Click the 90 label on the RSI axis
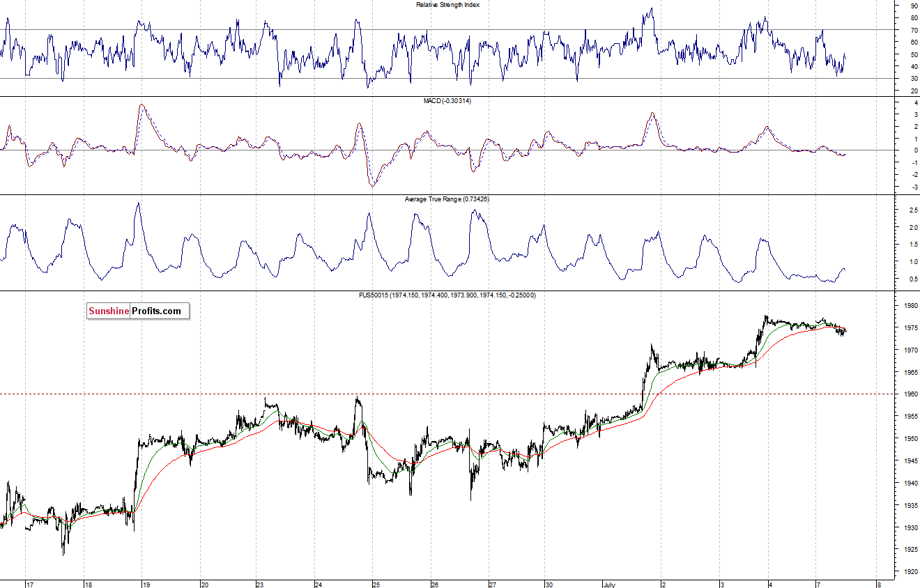The width and height of the screenshot is (920, 588). 914,6
